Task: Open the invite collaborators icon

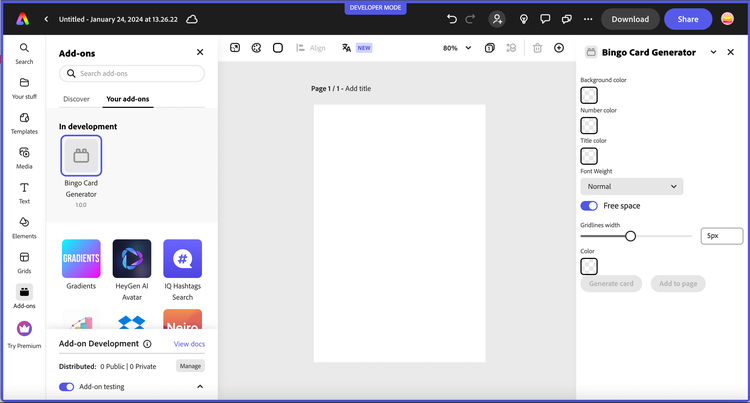Action: click(x=497, y=19)
